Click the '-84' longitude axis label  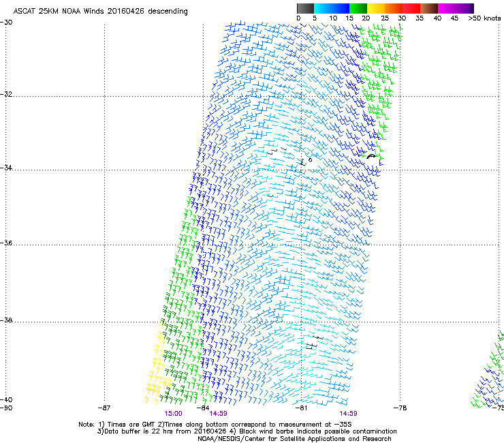pyautogui.click(x=203, y=408)
